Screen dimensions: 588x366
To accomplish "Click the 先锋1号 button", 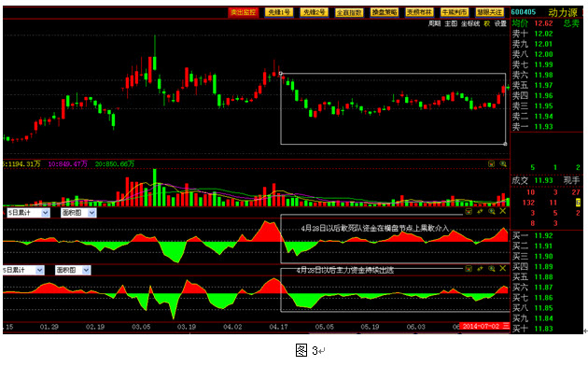I will [x=279, y=12].
